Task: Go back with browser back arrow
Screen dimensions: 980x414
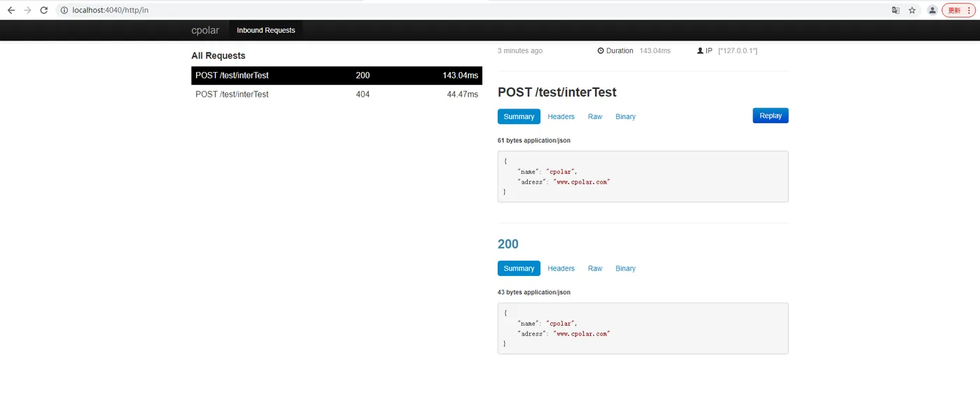Action: [11, 11]
